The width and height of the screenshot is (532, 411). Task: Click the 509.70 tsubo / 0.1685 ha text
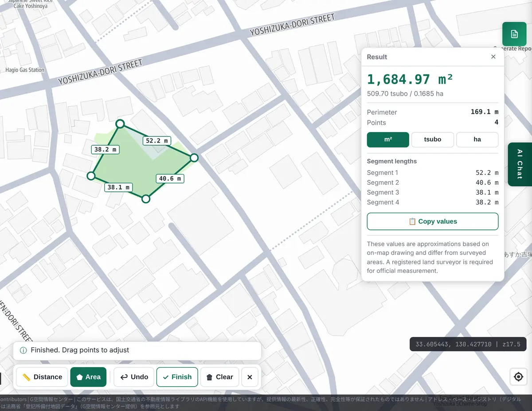click(x=405, y=94)
